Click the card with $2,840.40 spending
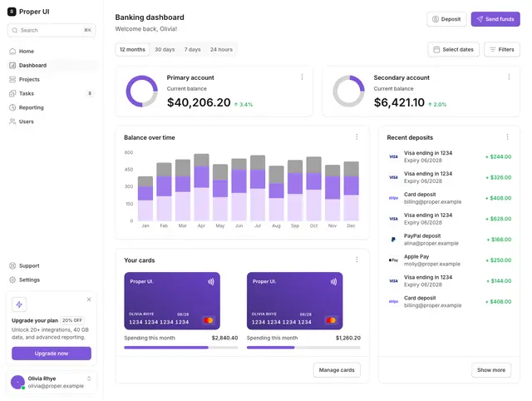 click(172, 301)
